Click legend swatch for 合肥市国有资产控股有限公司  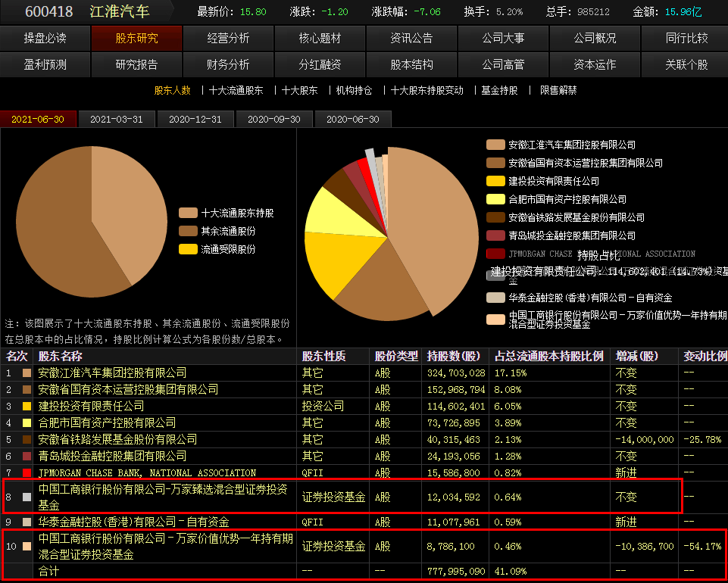495,199
